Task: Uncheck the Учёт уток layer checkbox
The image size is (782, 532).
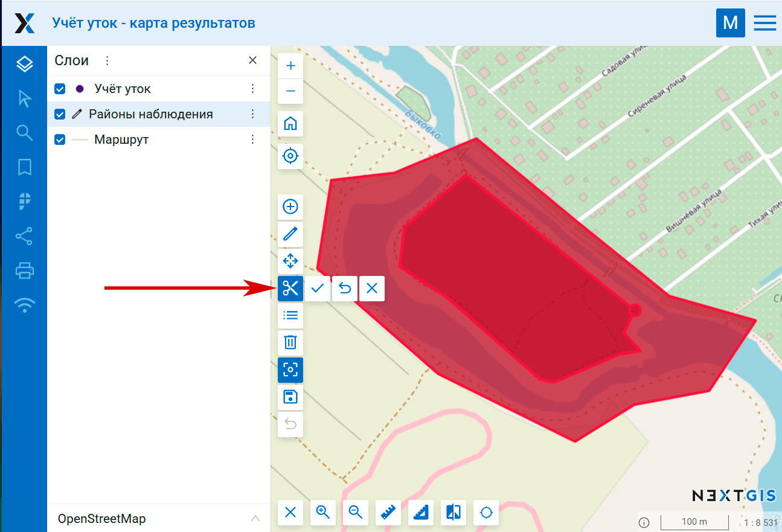Action: [60, 89]
